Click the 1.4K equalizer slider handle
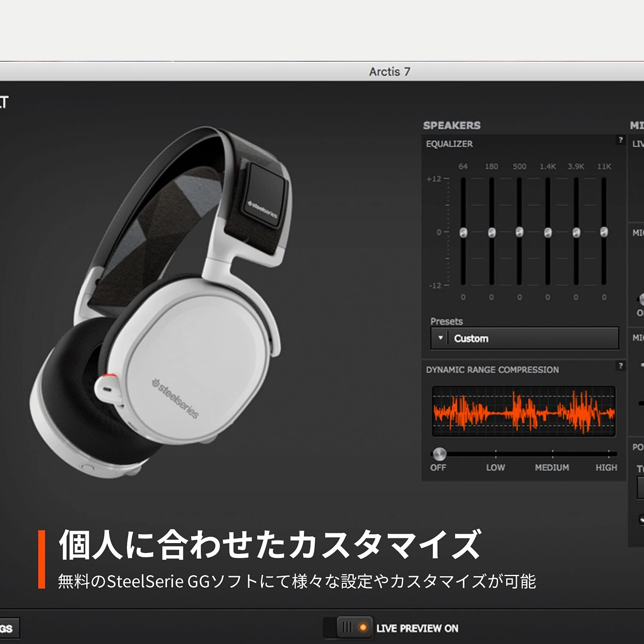644x644 pixels. [548, 232]
